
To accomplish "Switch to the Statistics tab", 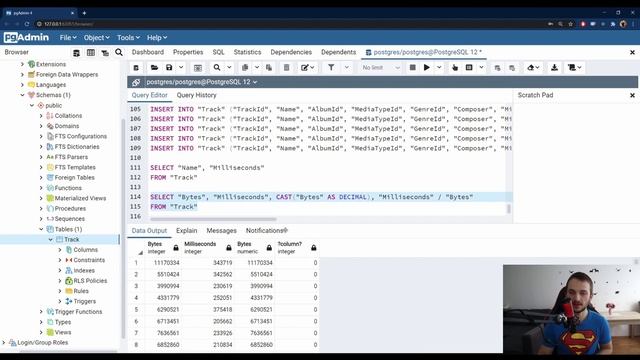I will [247, 52].
